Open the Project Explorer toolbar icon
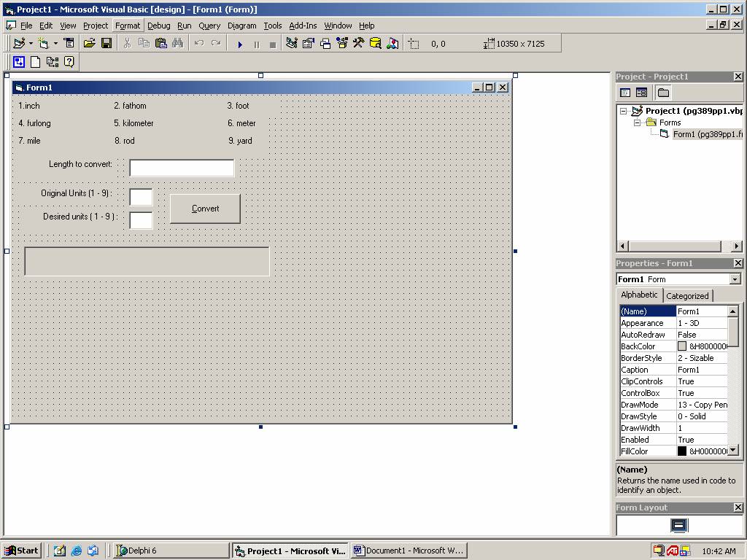Viewport: 747px width, 560px height. 292,44
